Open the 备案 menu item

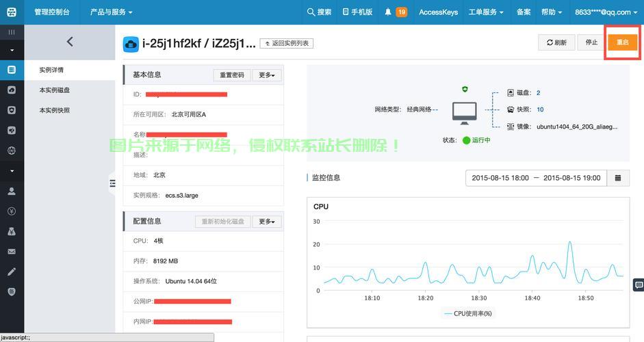pos(524,12)
